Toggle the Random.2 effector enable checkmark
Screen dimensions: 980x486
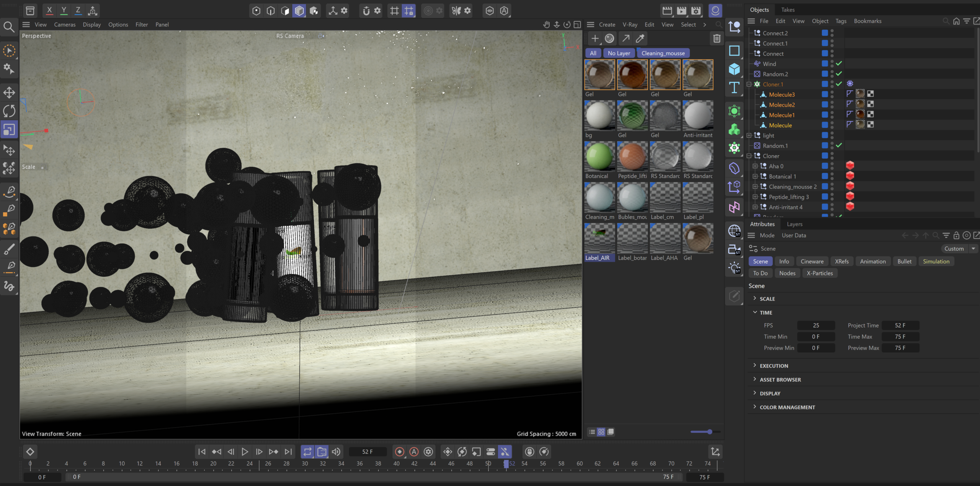(x=839, y=74)
